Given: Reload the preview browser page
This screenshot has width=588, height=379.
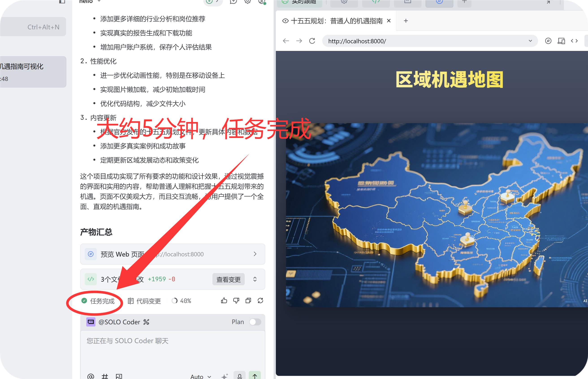Looking at the screenshot, I should [x=312, y=41].
